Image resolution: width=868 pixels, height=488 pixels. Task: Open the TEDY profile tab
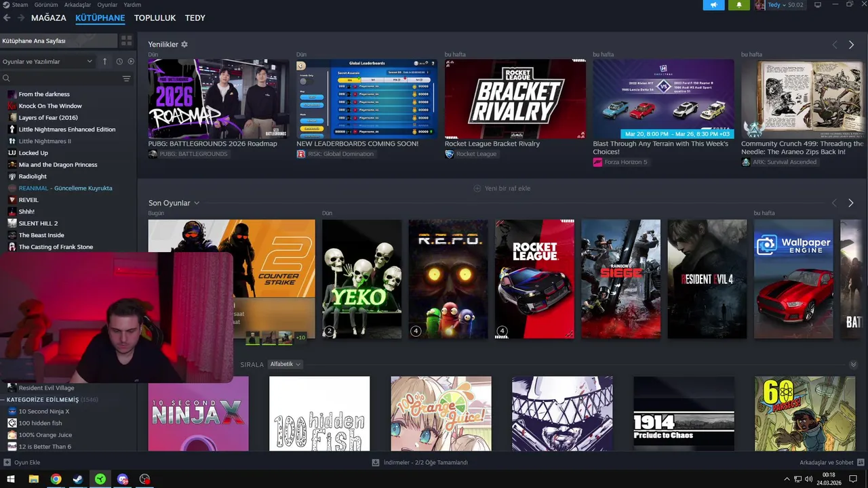tap(195, 18)
